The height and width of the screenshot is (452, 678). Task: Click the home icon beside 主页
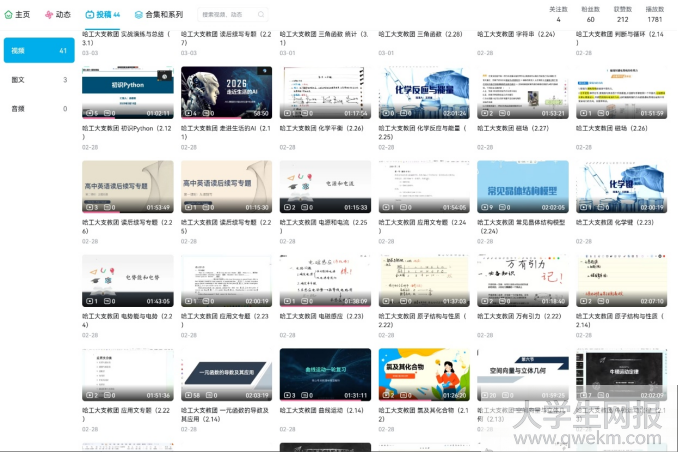pos(9,15)
